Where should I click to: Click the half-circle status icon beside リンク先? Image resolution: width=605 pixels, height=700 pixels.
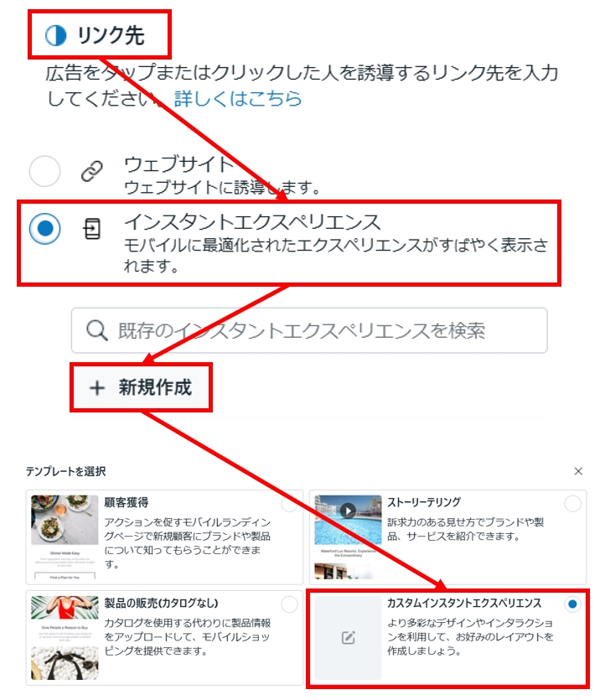click(56, 35)
